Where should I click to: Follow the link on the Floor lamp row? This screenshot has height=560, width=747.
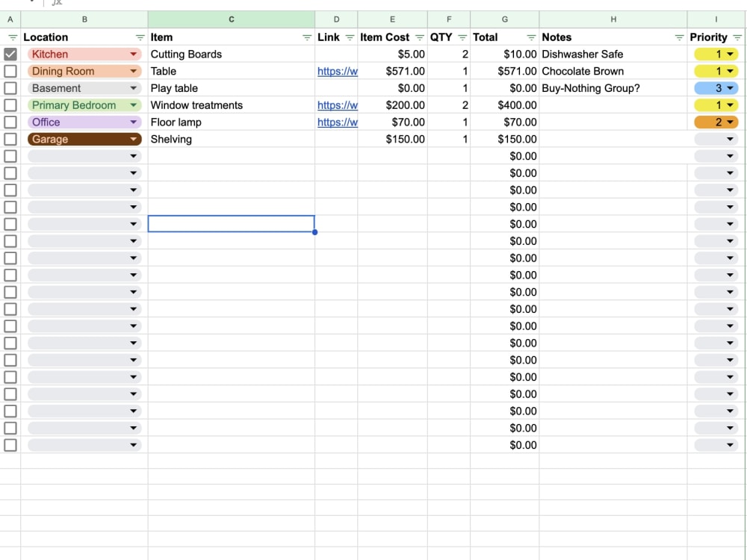[x=337, y=122]
